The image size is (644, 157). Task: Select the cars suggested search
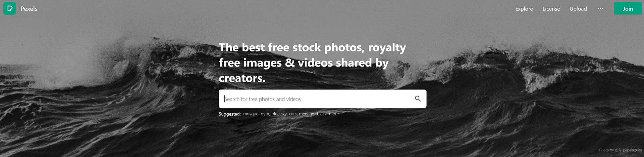click(x=292, y=114)
